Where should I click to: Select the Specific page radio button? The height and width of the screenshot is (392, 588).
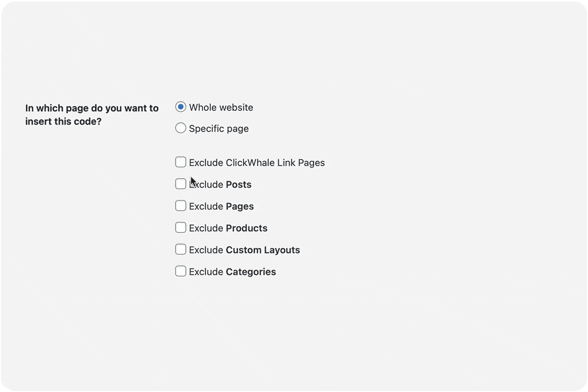[x=181, y=128]
